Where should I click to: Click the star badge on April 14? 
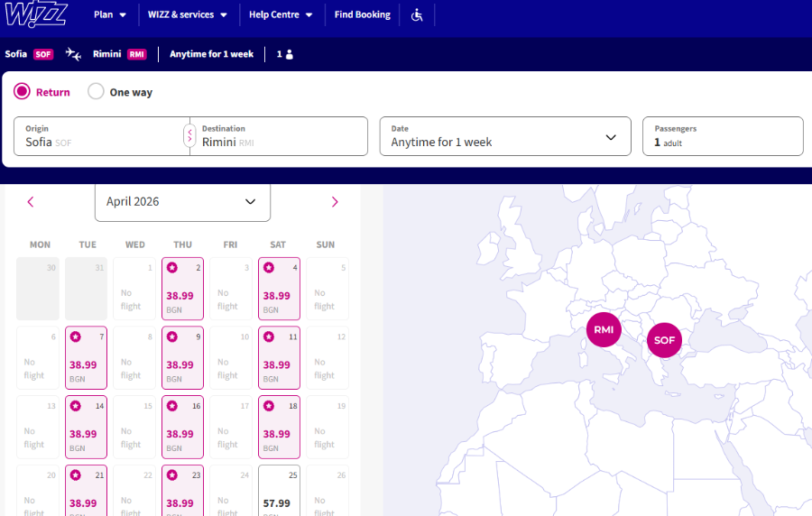click(x=76, y=406)
